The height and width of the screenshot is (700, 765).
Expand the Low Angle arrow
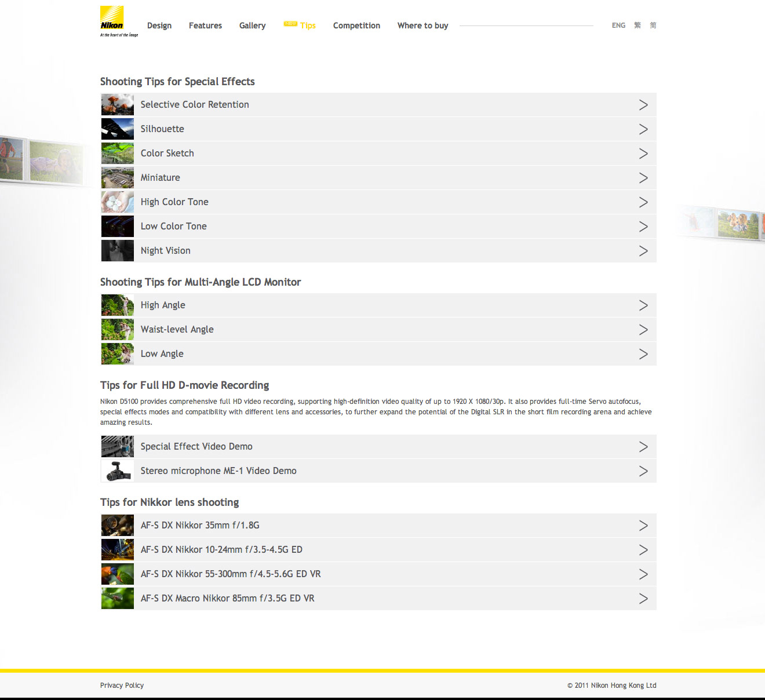pyautogui.click(x=643, y=354)
